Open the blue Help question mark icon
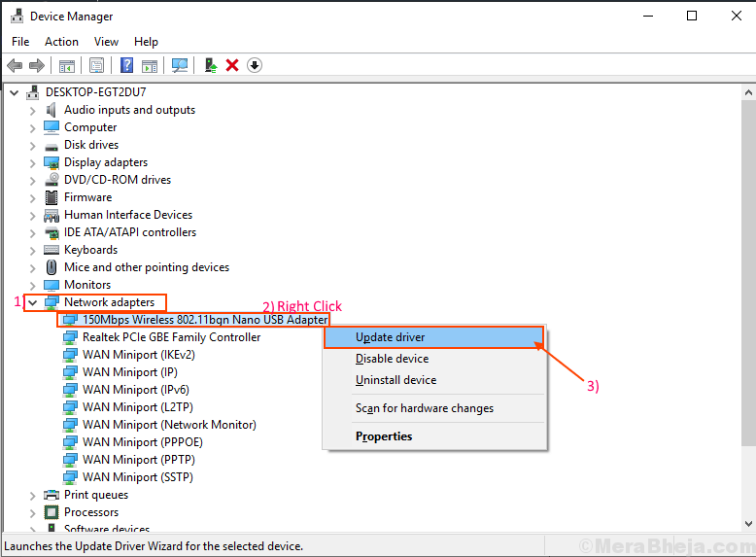Screen dimensions: 756x557 [x=126, y=65]
